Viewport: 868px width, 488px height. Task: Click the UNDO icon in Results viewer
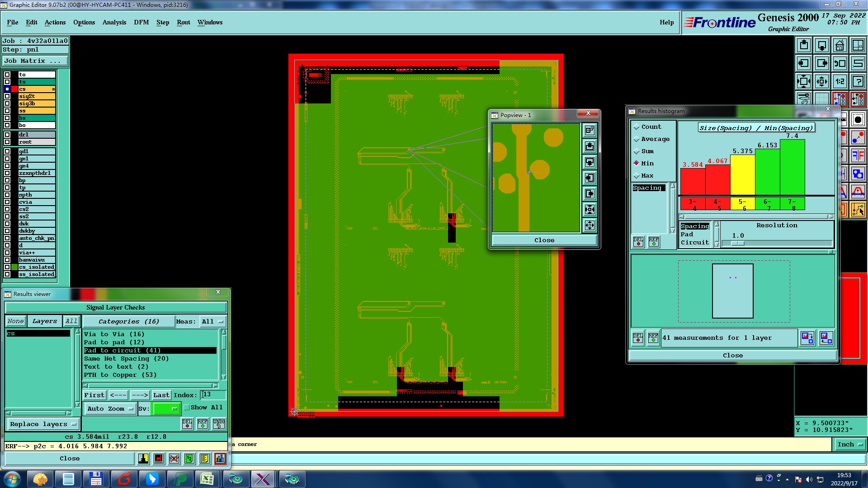click(x=219, y=424)
